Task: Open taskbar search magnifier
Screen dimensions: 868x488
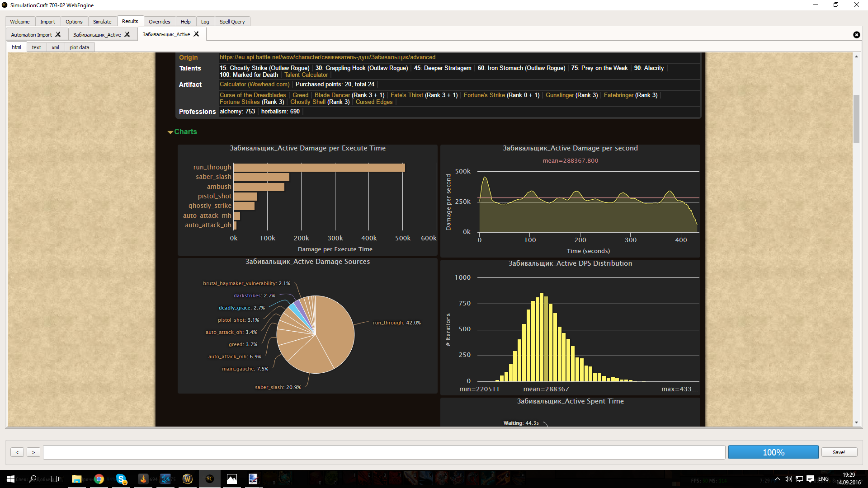Action: tap(33, 479)
